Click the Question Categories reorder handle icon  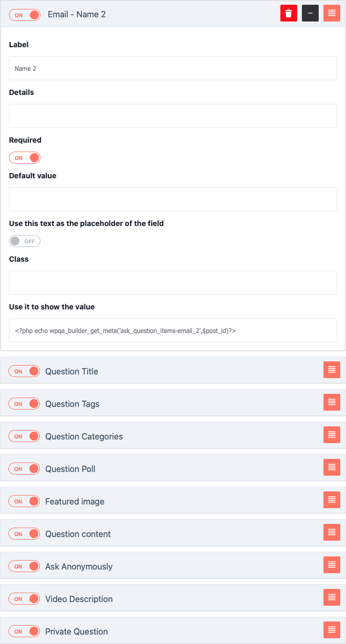pos(332,435)
